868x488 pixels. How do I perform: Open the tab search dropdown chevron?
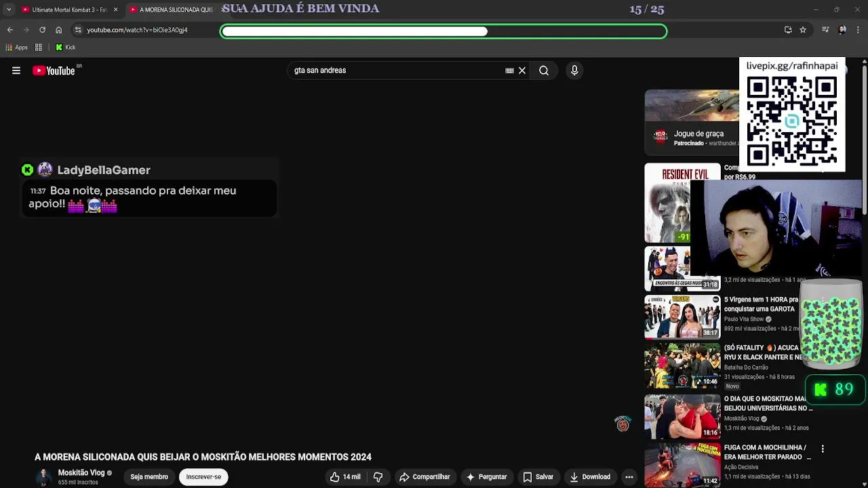8,9
